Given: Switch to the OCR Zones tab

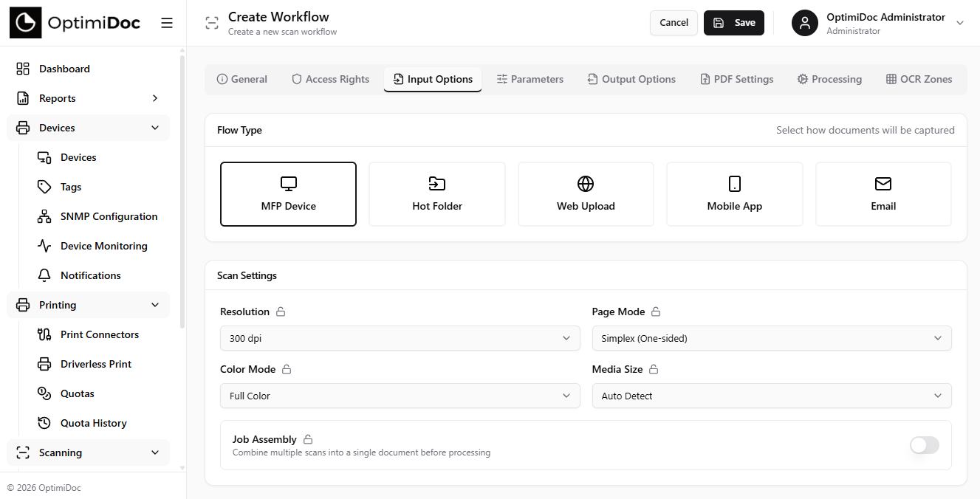Looking at the screenshot, I should click(x=919, y=79).
